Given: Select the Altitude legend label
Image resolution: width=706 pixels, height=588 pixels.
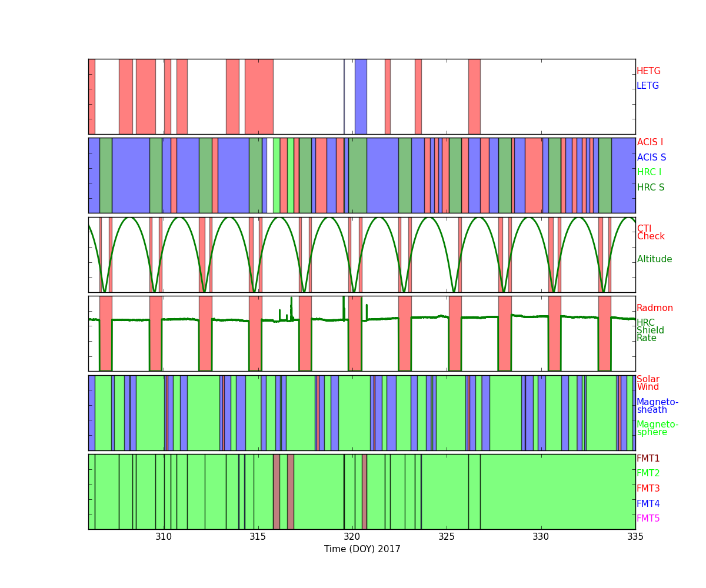Looking at the screenshot, I should coord(654,259).
